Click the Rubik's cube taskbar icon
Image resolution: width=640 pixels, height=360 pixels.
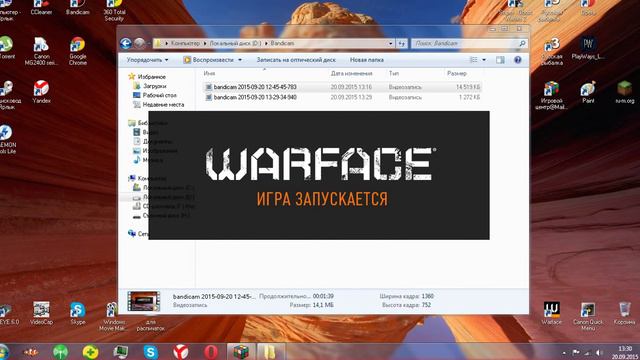click(x=241, y=351)
